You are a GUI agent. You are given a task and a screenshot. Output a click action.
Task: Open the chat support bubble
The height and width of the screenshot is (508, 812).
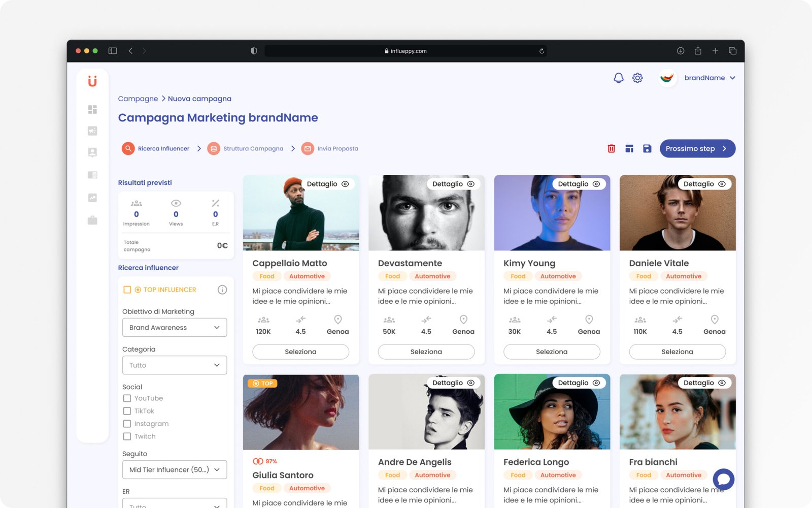(723, 479)
